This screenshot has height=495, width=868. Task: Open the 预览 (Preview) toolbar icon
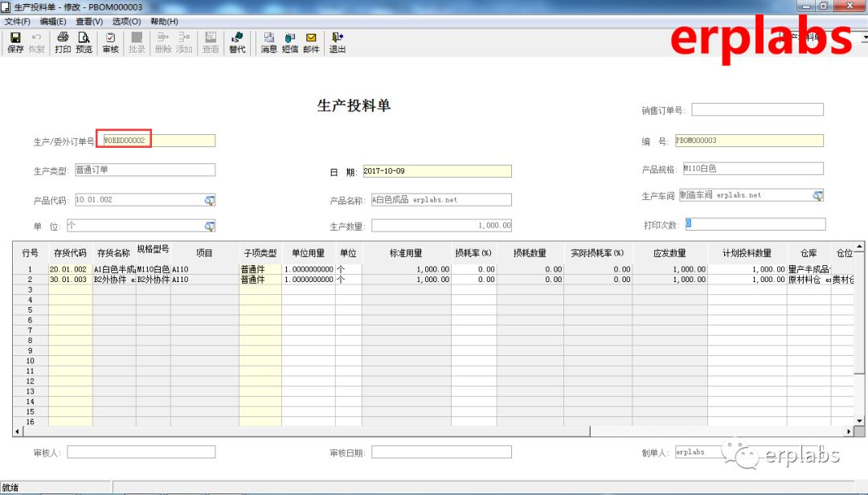[x=86, y=40]
